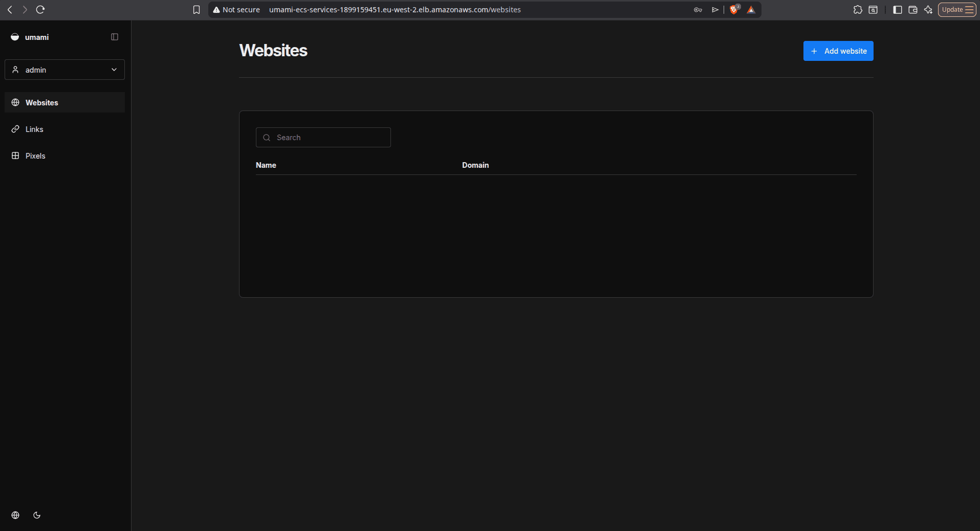Viewport: 980px width, 531px height.
Task: Open Brave Rewards triangle icon
Action: pyautogui.click(x=751, y=10)
